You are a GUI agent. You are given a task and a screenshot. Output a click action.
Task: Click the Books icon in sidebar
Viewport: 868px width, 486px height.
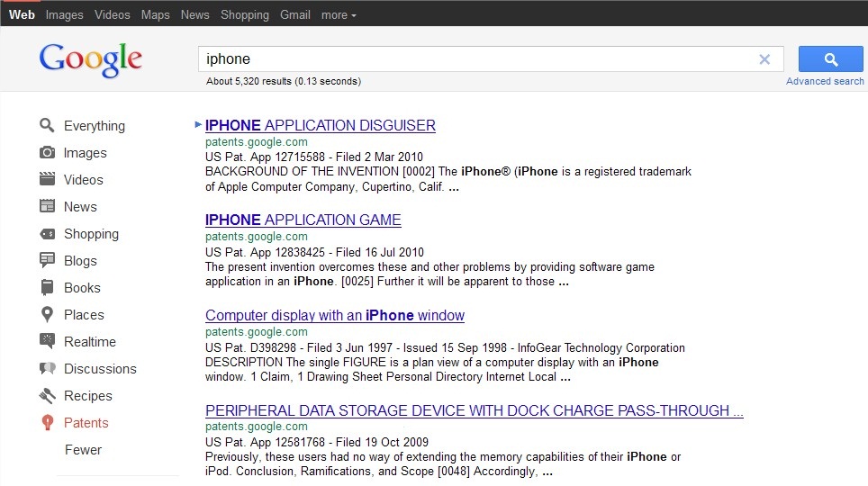point(47,287)
